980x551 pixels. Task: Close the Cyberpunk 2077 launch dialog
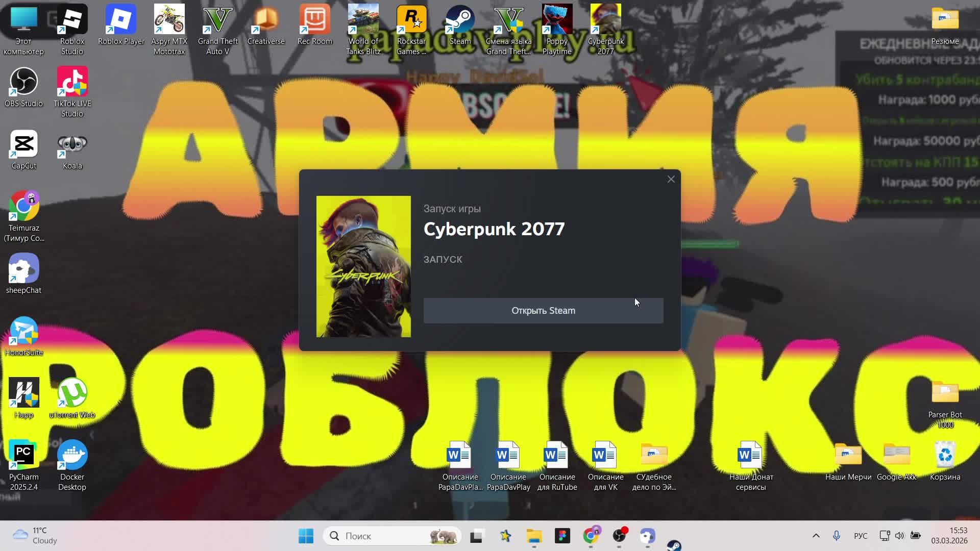pyautogui.click(x=671, y=179)
